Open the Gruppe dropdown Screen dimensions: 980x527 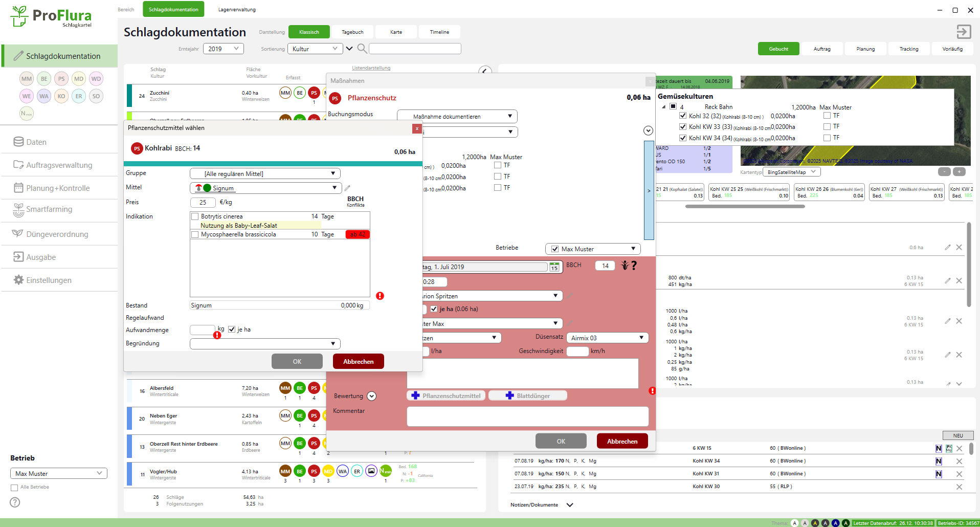coord(264,174)
